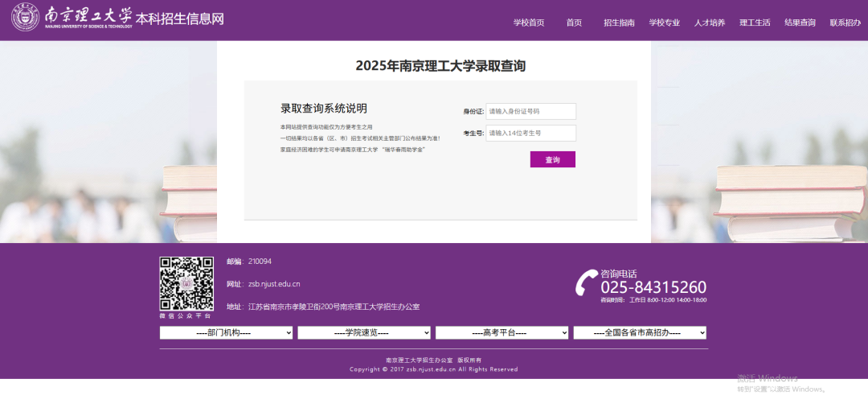Focus the 身份证 ID number input field
This screenshot has width=868, height=416.
tap(531, 111)
